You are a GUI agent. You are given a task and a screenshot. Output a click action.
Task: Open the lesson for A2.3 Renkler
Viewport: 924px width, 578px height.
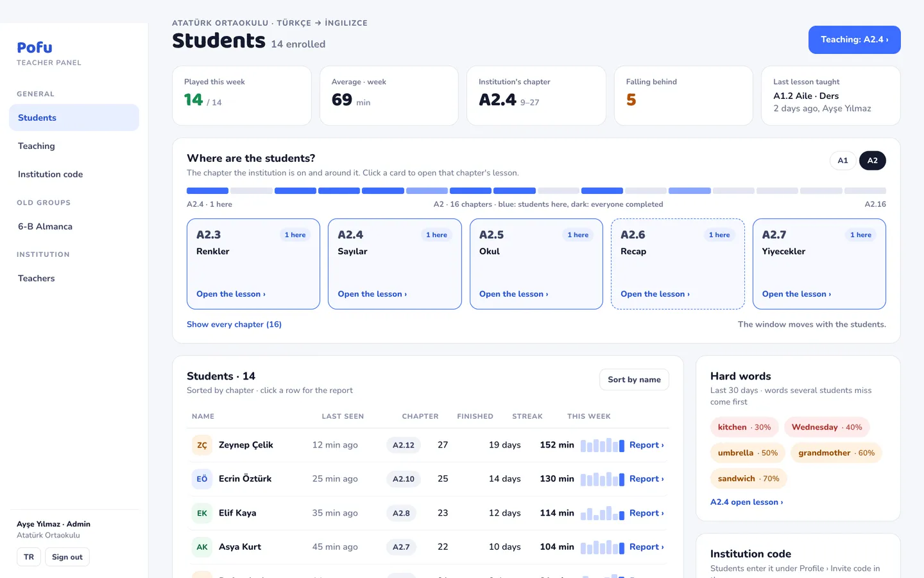click(x=231, y=294)
